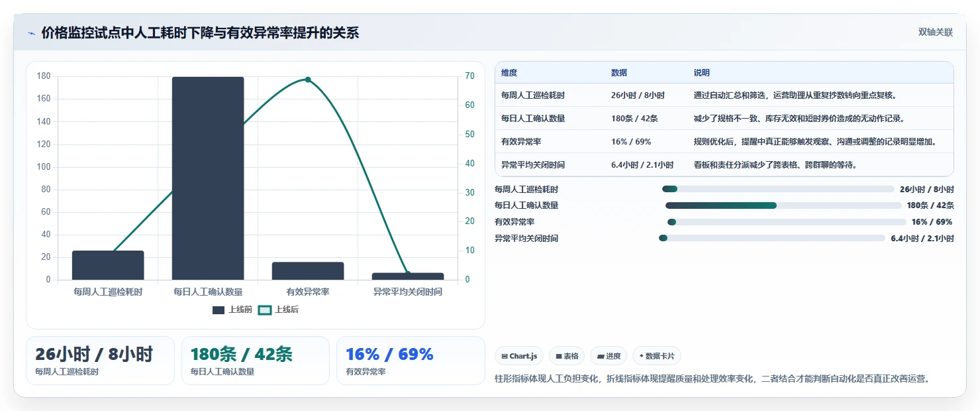Viewport: 980px width, 411px height.
Task: Select the 数据卡片 chip
Action: tap(657, 356)
